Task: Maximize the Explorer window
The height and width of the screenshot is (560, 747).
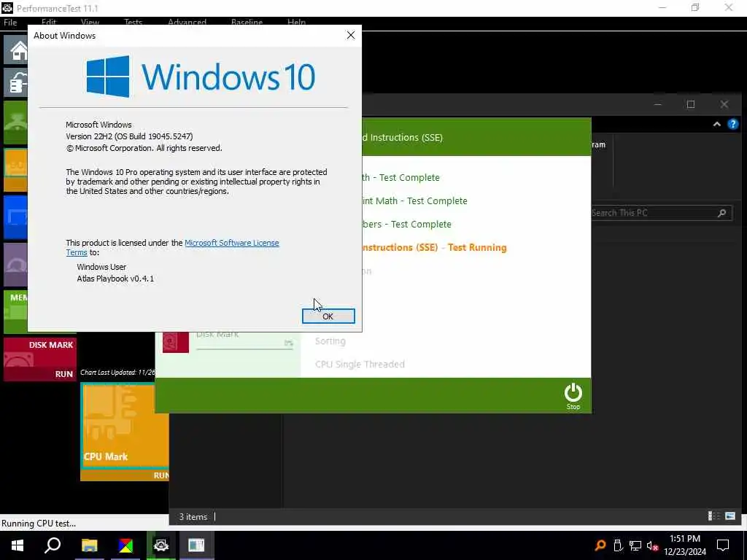Action: coord(691,104)
